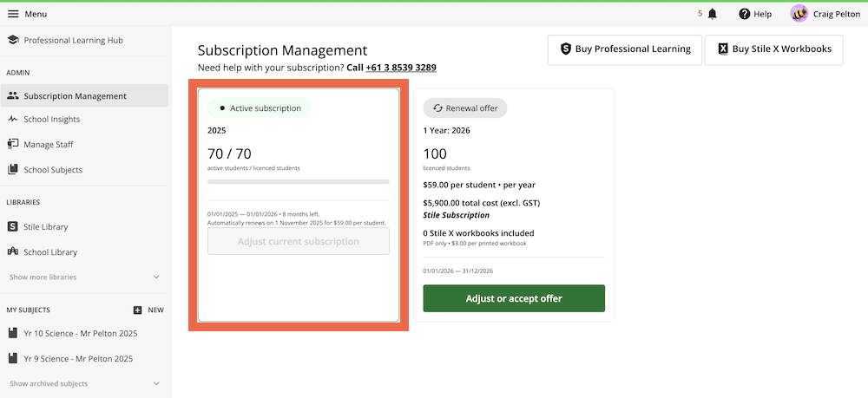Click the notification count 5
868x398 pixels.
click(x=700, y=13)
